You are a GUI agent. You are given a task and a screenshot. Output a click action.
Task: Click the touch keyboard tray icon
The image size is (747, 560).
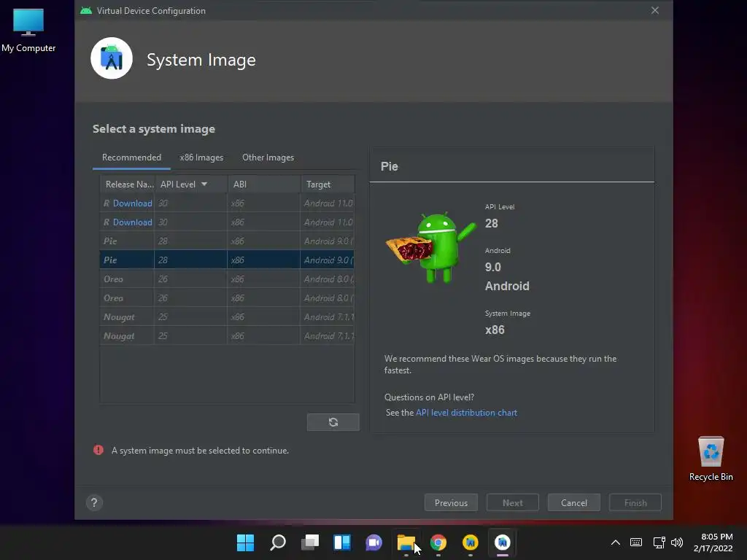point(636,542)
